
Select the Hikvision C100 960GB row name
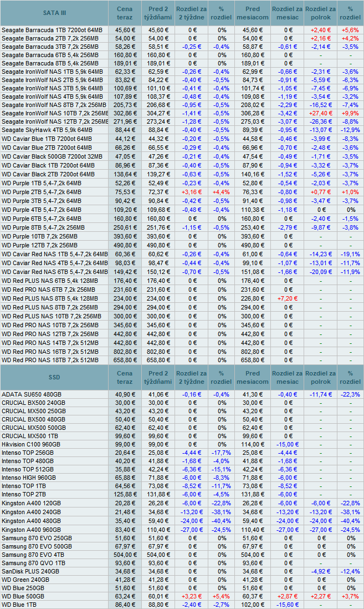click(31, 444)
